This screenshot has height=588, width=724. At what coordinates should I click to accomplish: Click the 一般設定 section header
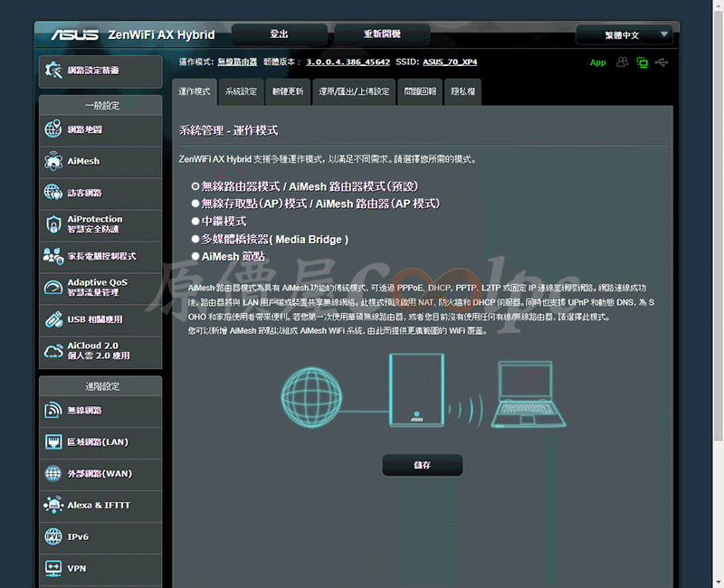(102, 105)
